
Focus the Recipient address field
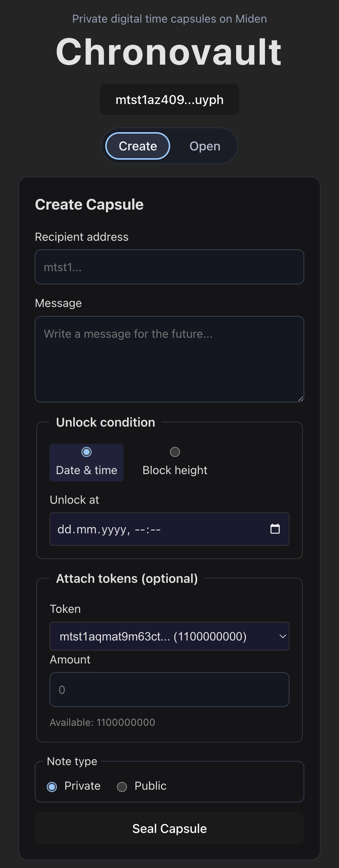point(169,267)
